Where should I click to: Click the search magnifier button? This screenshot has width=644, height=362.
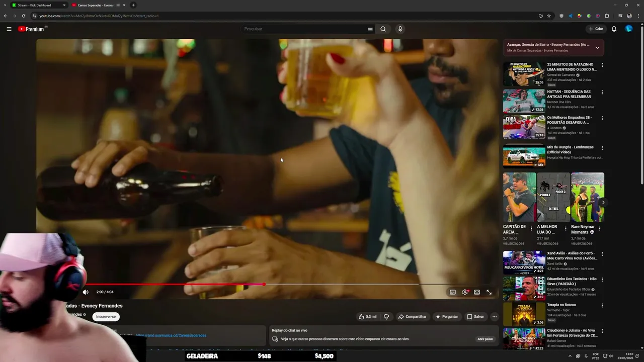383,29
